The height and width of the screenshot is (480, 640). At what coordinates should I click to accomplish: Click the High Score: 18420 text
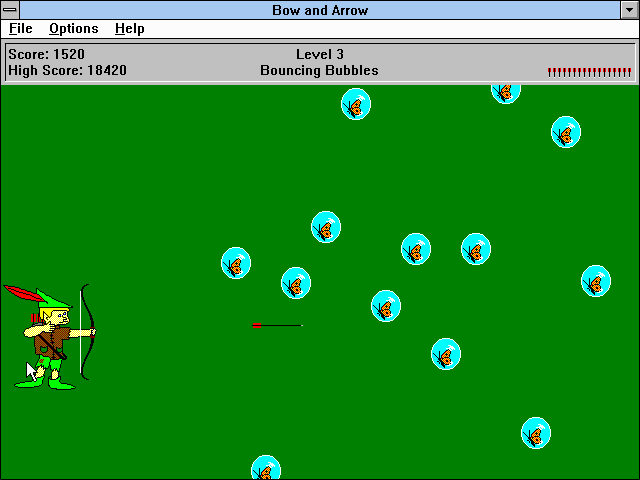[x=67, y=71]
